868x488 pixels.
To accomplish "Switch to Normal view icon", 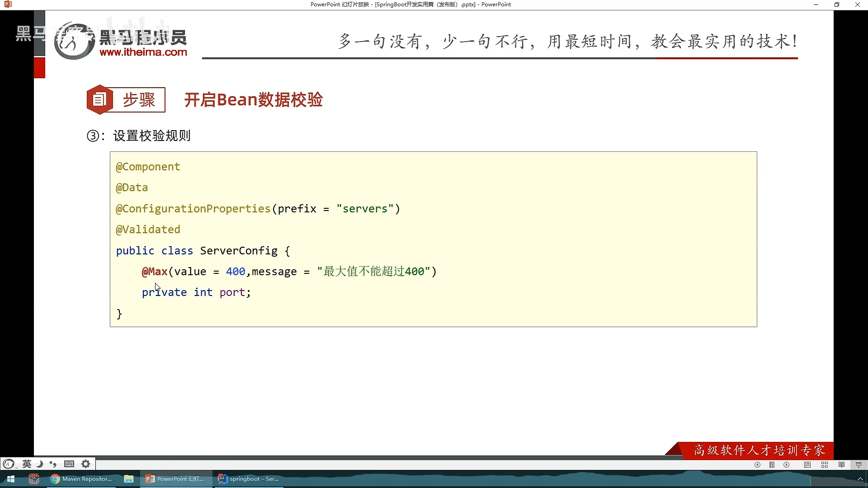I will pyautogui.click(x=807, y=465).
